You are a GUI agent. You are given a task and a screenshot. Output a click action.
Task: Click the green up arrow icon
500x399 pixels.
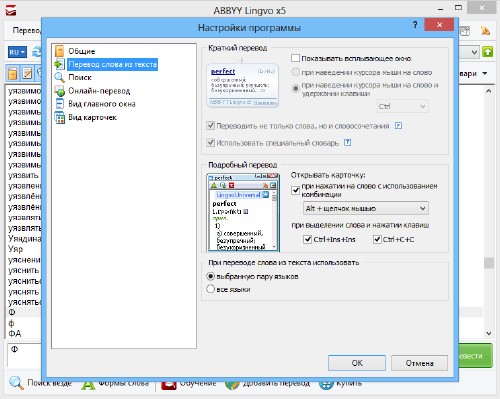[487, 52]
